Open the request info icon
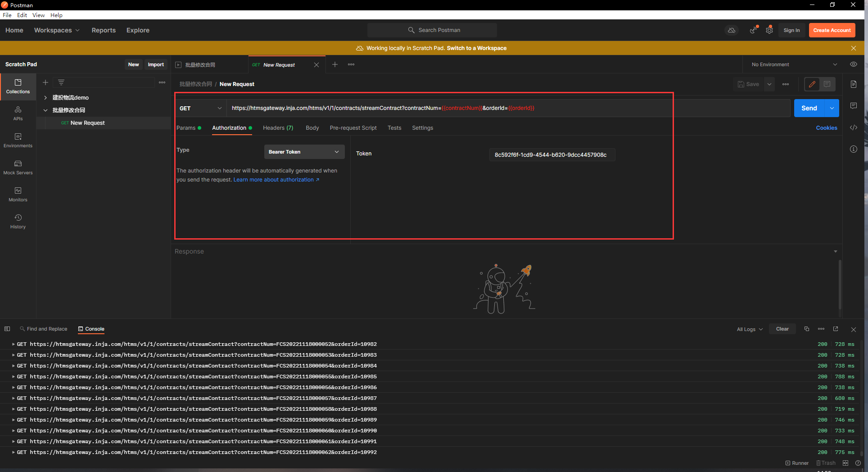The width and height of the screenshot is (868, 472). (854, 149)
